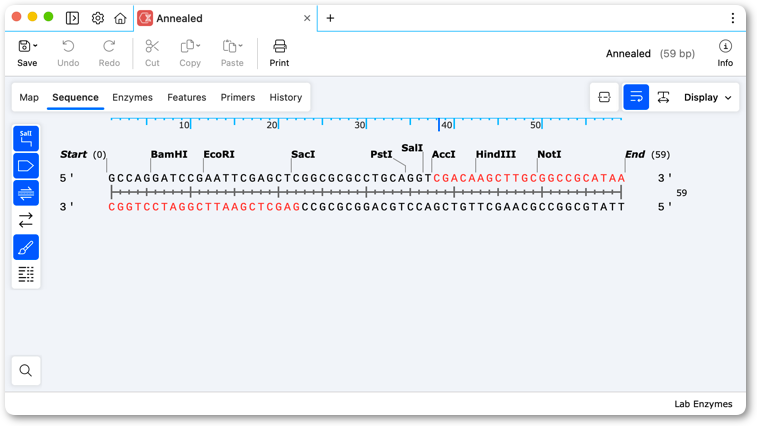The height and width of the screenshot is (426, 766).
Task: Select the NotI enzyme site label
Action: tap(549, 154)
